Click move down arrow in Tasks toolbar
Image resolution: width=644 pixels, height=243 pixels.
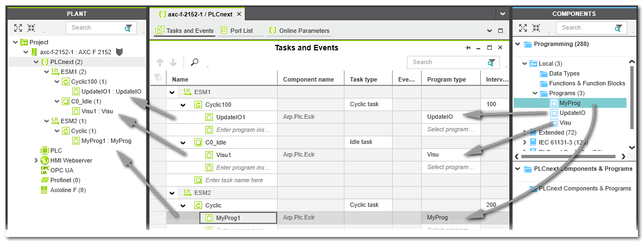tap(173, 62)
